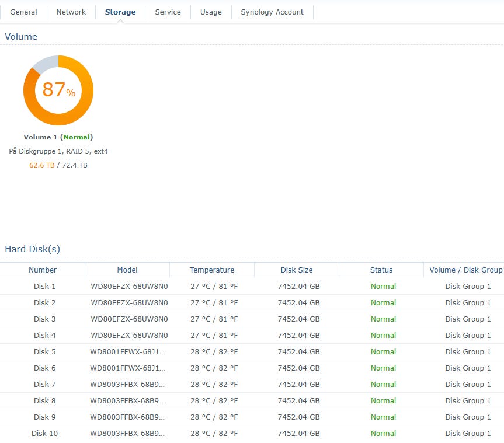
Task: Click Disk 10 size 7452.04 GB
Action: coord(298,434)
